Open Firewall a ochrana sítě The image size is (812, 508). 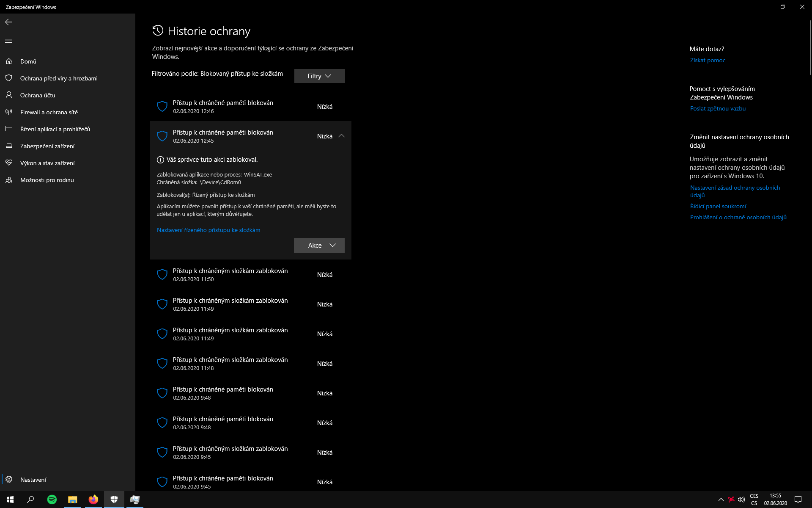[x=49, y=112]
